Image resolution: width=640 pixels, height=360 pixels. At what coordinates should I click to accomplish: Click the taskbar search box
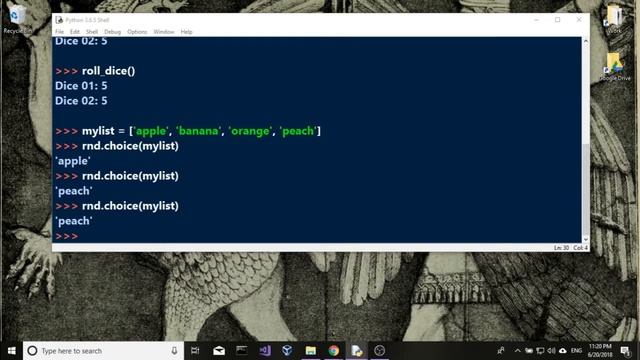pyautogui.click(x=104, y=351)
